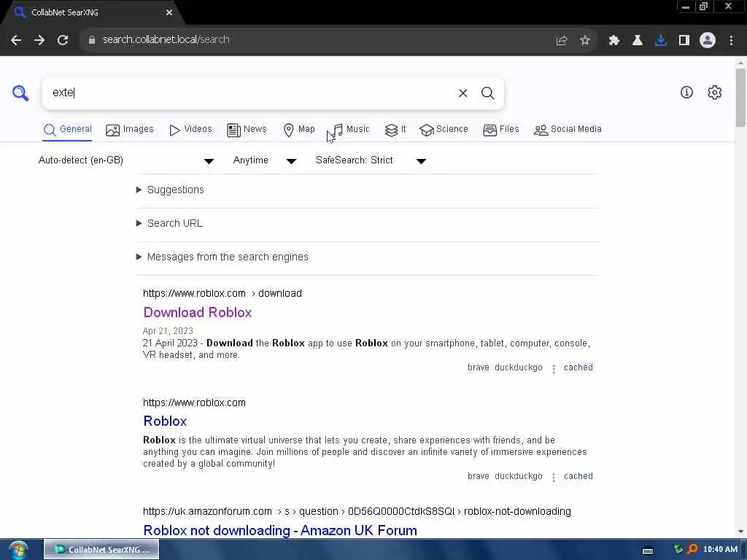Image resolution: width=747 pixels, height=560 pixels.
Task: Click the 10:40 AM system clock
Action: tap(720, 550)
